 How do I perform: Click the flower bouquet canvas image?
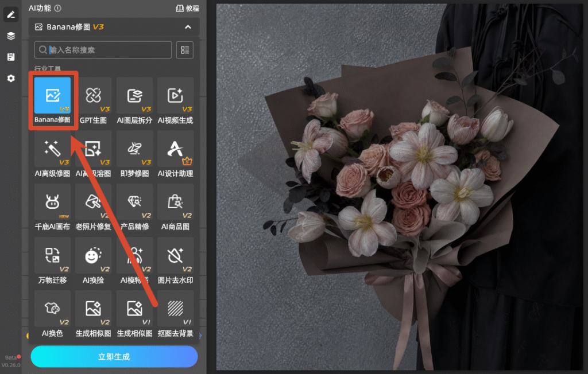(x=400, y=187)
